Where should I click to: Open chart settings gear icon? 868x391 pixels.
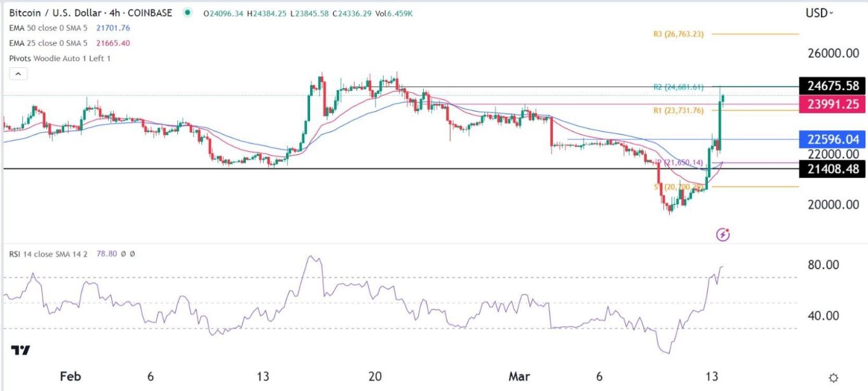833,377
